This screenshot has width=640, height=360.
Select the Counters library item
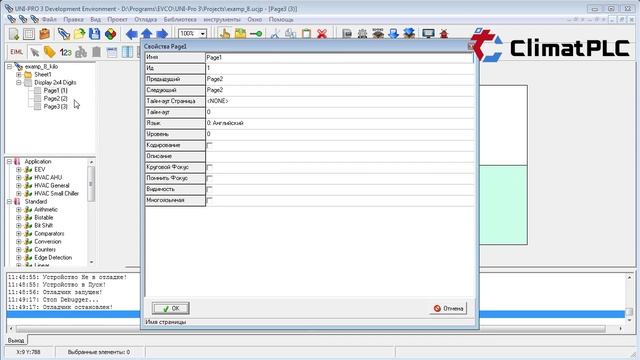[x=45, y=250]
